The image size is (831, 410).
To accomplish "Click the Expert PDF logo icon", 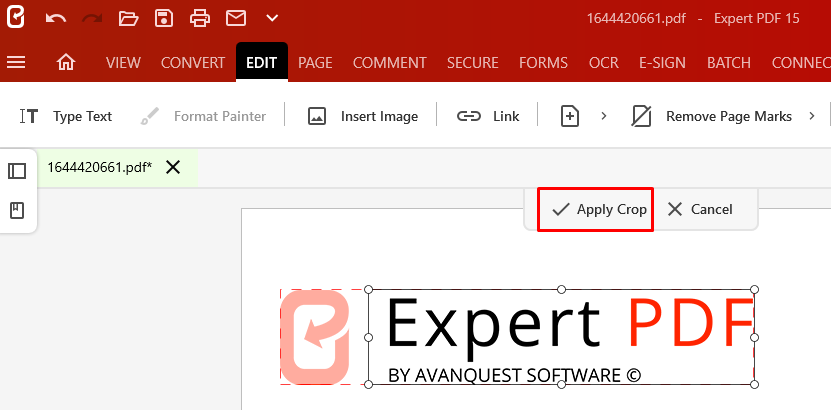I will [15, 18].
